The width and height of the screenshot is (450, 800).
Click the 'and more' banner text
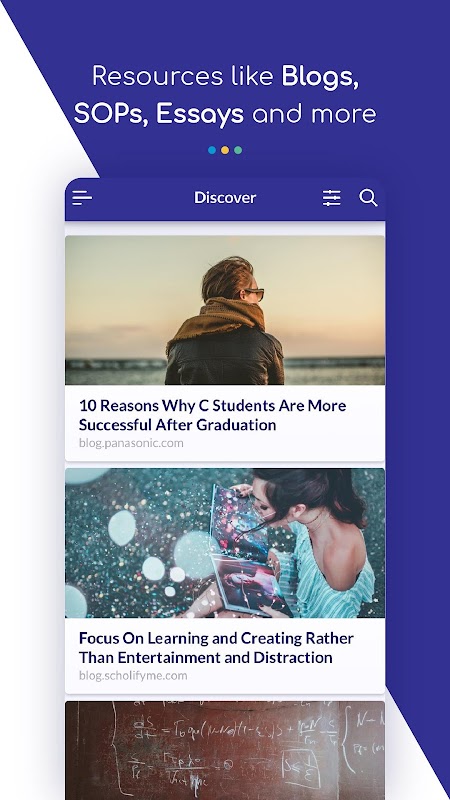[x=314, y=114]
